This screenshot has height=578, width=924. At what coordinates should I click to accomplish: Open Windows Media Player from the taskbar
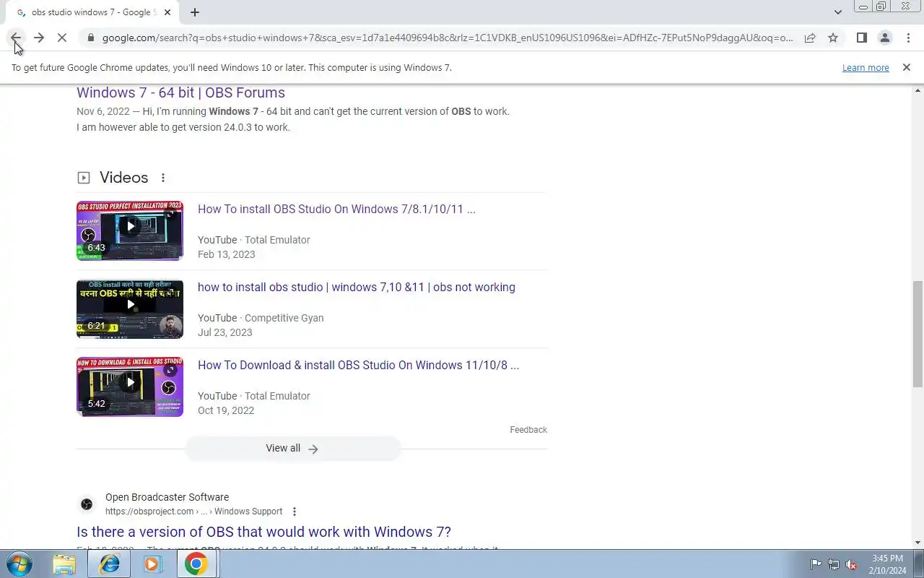[x=152, y=564]
